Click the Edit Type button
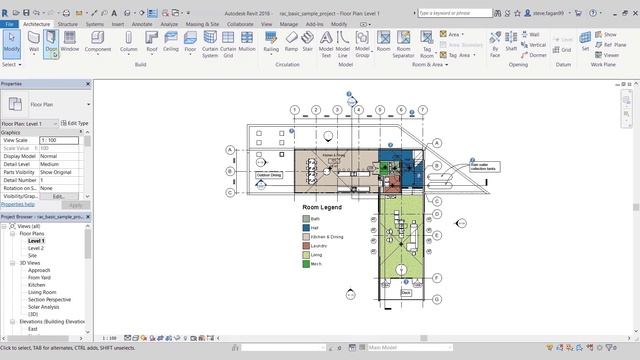The image size is (640, 360). 74,123
